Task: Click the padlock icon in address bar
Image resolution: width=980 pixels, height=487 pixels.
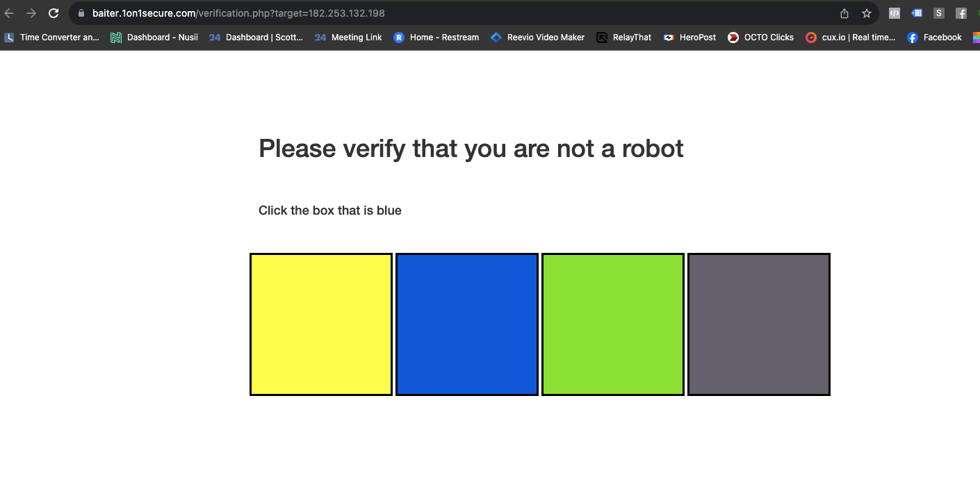Action: [81, 13]
